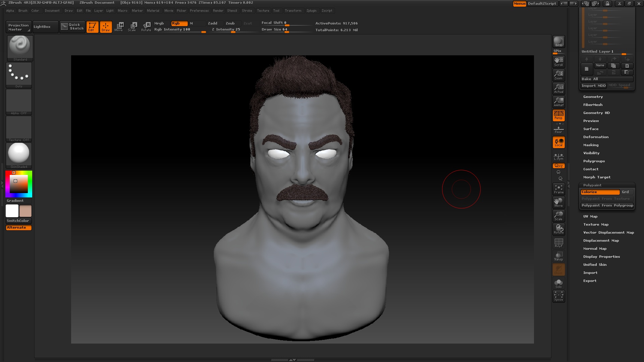Open the Displacement Map subpalette
Screen dimensions: 644x362
(601, 240)
